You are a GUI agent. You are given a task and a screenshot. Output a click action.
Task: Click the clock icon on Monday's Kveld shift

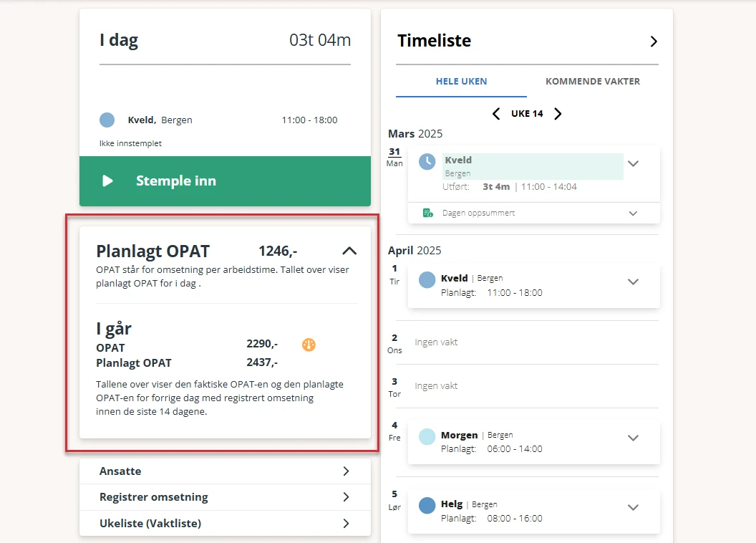tap(427, 162)
